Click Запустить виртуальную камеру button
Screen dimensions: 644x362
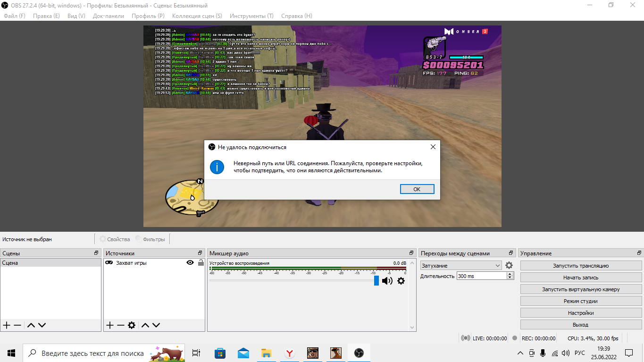[581, 289]
